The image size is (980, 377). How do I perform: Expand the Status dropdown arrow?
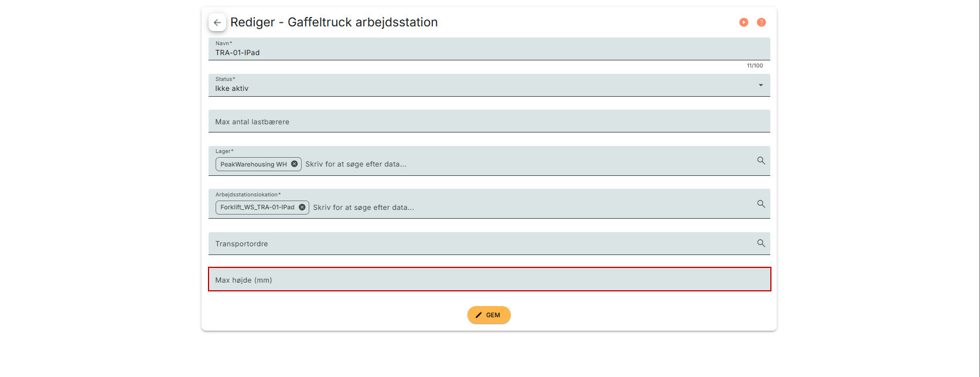tap(760, 86)
